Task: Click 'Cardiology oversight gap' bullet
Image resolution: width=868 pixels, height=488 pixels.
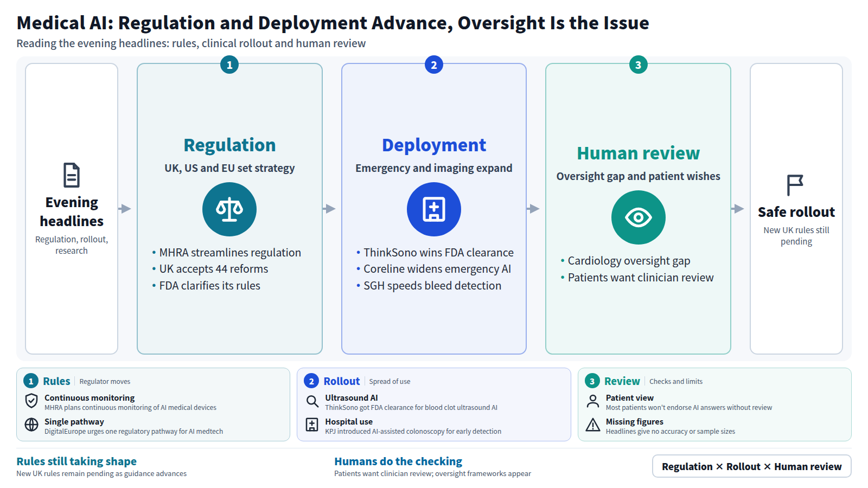Action: [629, 261]
